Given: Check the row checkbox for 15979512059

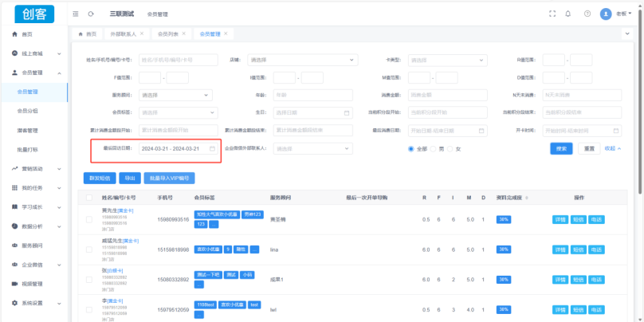Looking at the screenshot, I should (x=89, y=310).
